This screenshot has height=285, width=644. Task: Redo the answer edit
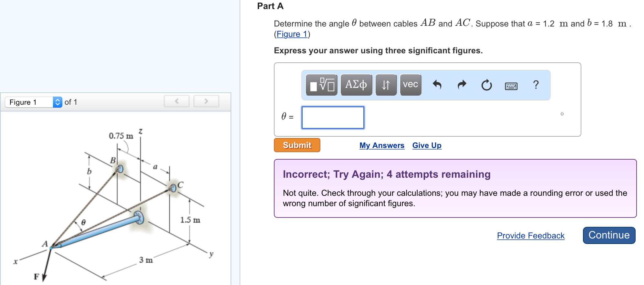click(x=462, y=85)
